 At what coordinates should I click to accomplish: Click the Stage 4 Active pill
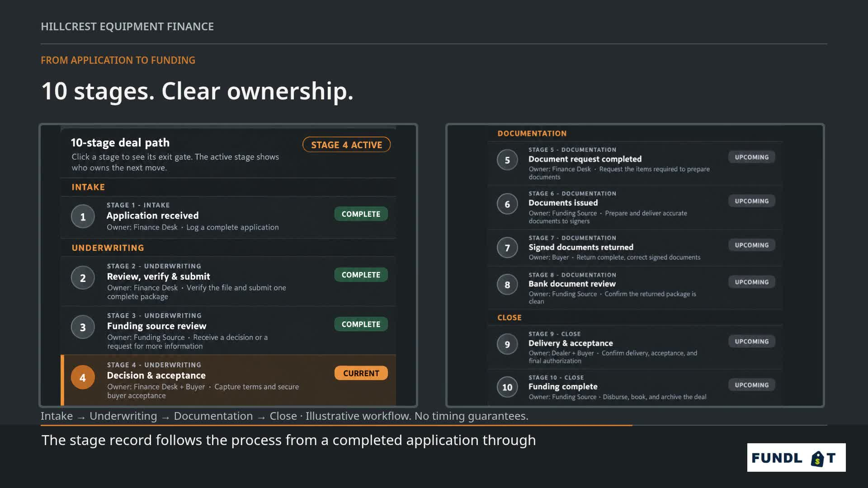point(346,145)
